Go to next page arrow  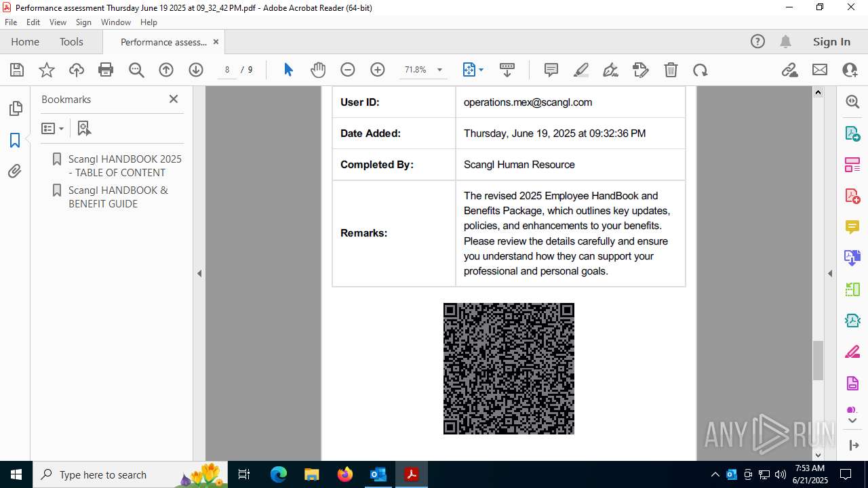tap(196, 70)
